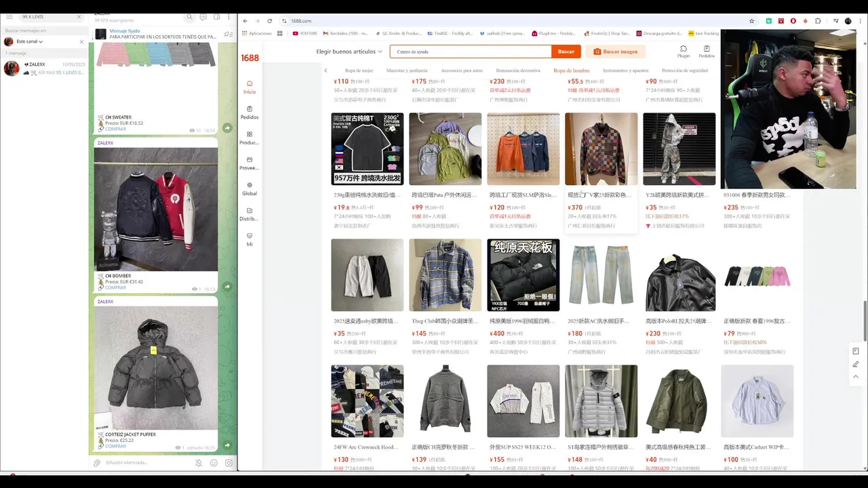Select 'Instrumentos y aparatos' category tab

click(x=625, y=70)
